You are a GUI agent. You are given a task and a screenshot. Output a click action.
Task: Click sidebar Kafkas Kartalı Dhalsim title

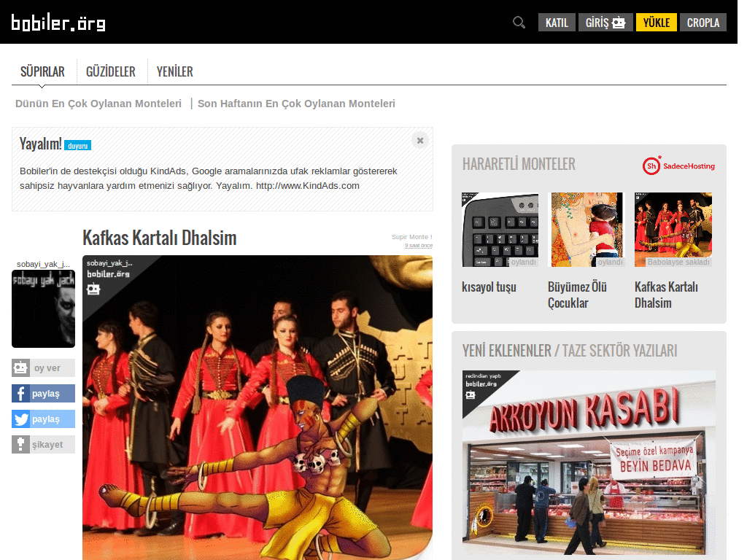(666, 295)
